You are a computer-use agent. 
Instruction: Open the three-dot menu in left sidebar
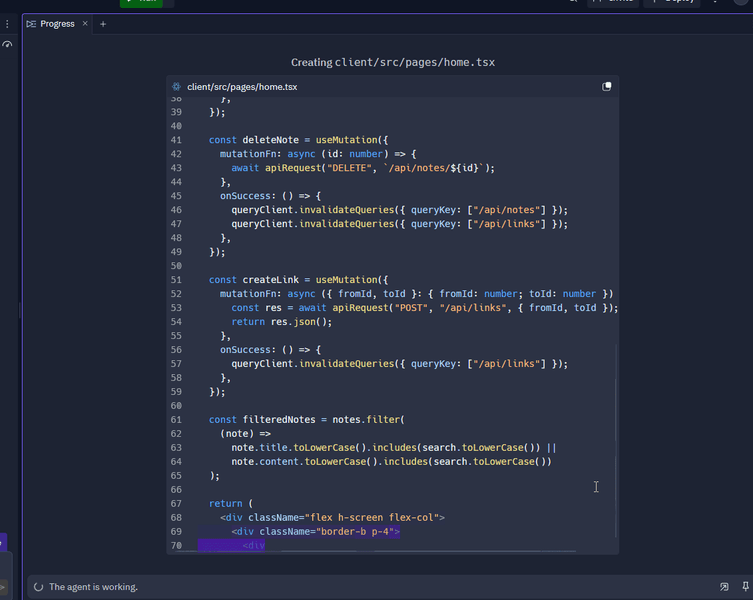coord(7,24)
